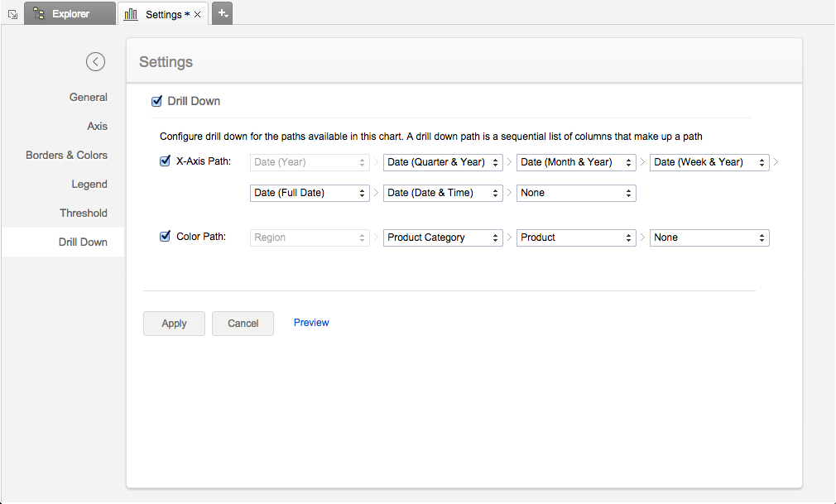Toggle the Color Path checkbox
836x504 pixels.
point(165,237)
